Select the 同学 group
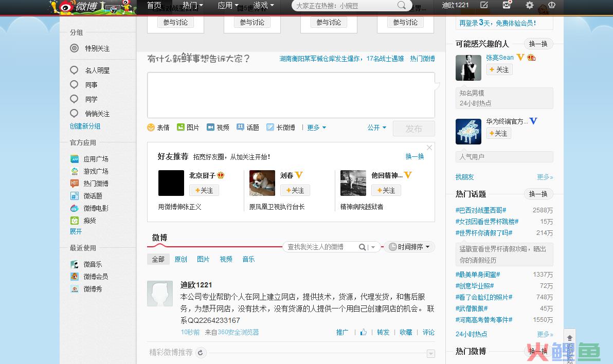This screenshot has width=613, height=364. point(84,99)
